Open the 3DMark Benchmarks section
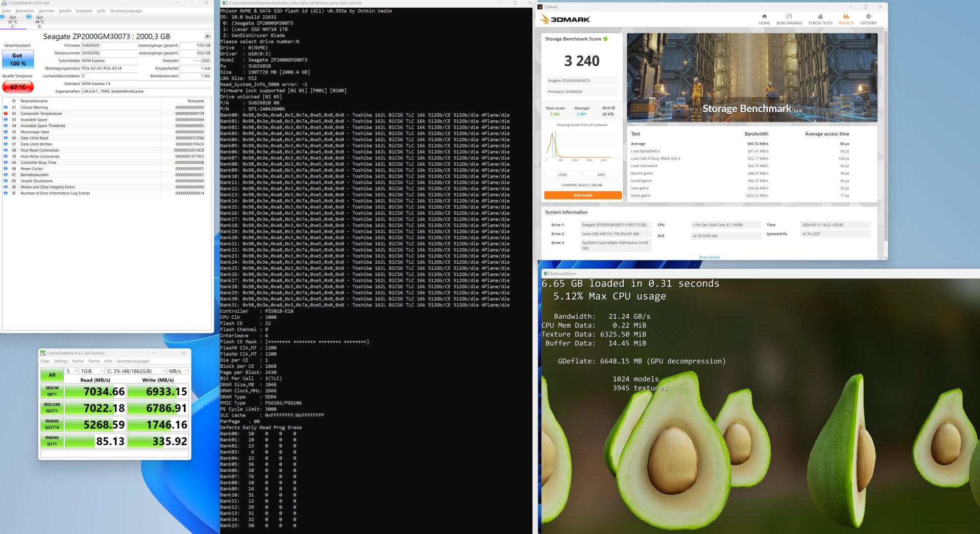 click(x=789, y=19)
